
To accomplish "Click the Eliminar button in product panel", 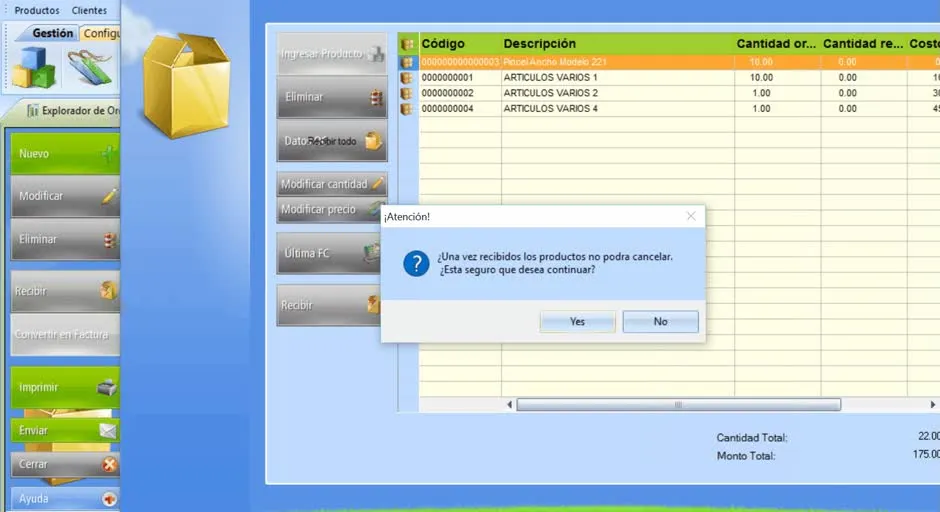I will coord(332,97).
